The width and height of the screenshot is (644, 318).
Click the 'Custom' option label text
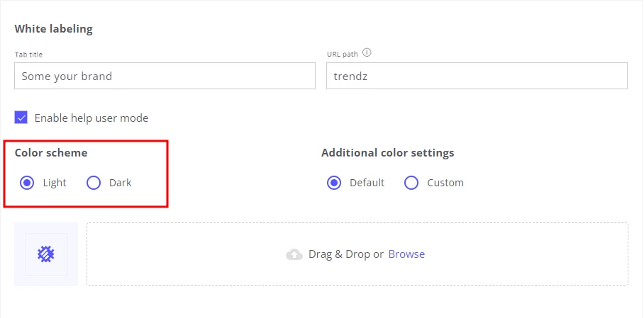click(x=445, y=183)
